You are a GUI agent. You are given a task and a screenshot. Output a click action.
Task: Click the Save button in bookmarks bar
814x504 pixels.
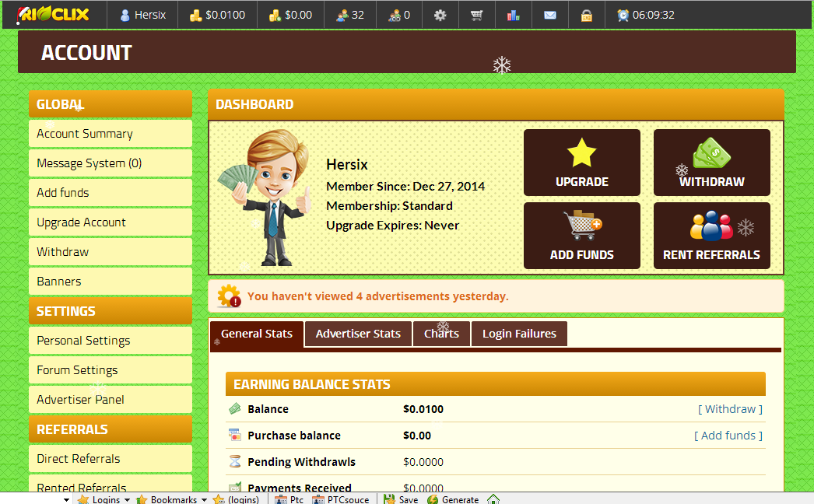[x=401, y=499]
